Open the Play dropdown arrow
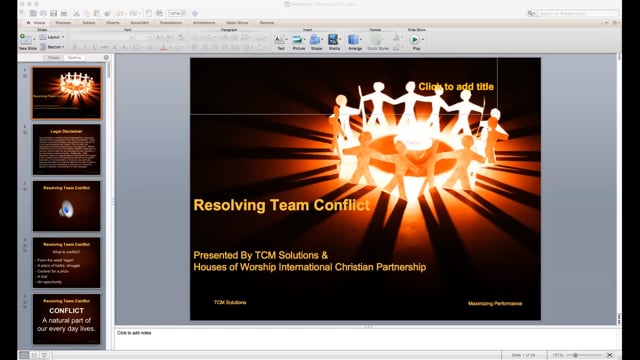This screenshot has width=640, height=360. tap(423, 40)
